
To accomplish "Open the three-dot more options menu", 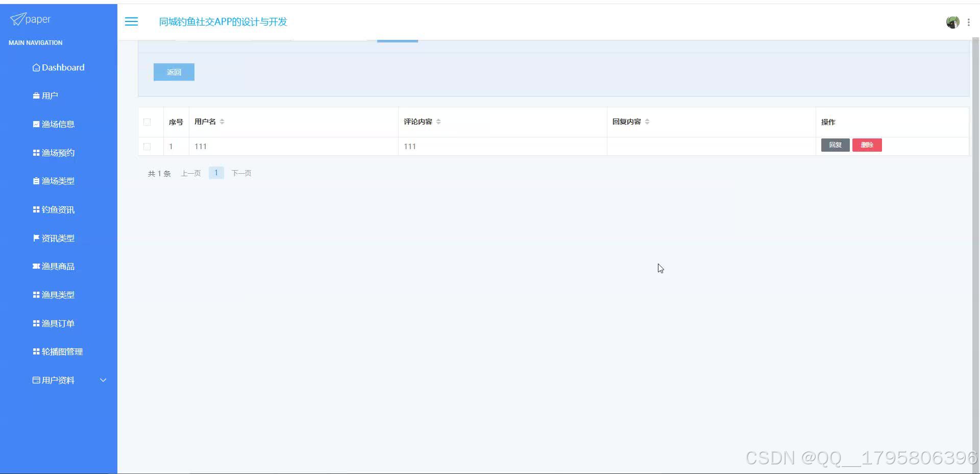I will (x=968, y=22).
